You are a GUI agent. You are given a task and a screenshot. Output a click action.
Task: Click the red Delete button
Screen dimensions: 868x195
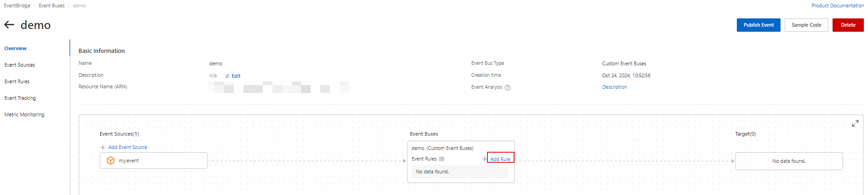click(848, 25)
